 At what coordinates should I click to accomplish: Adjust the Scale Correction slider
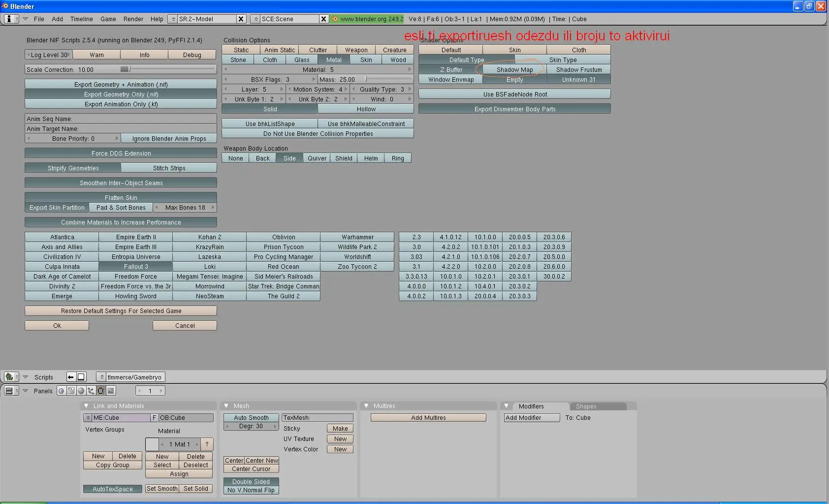pos(121,69)
